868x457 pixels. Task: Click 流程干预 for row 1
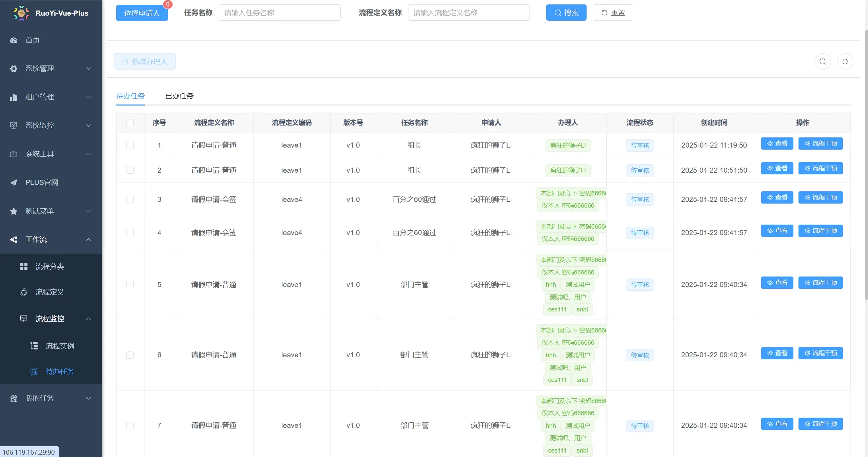click(821, 144)
